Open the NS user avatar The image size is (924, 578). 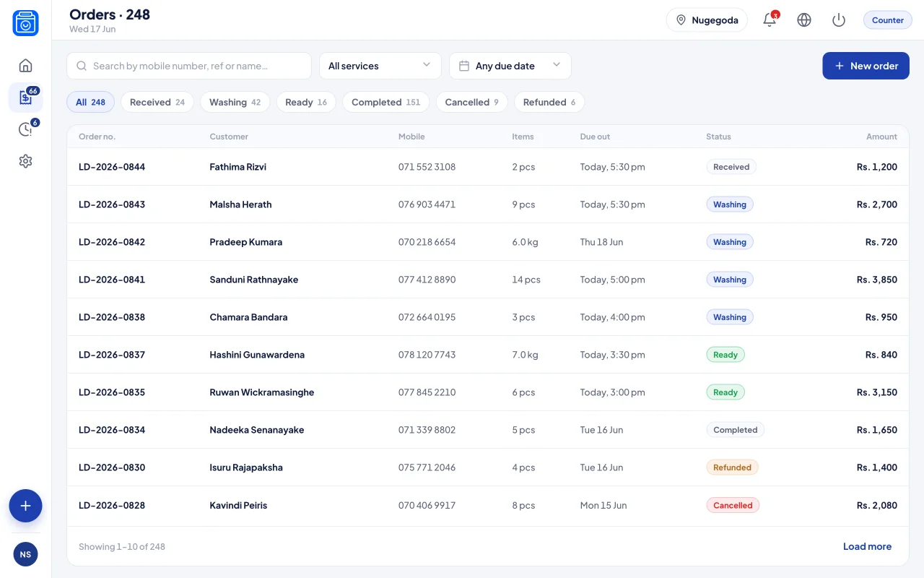25,554
